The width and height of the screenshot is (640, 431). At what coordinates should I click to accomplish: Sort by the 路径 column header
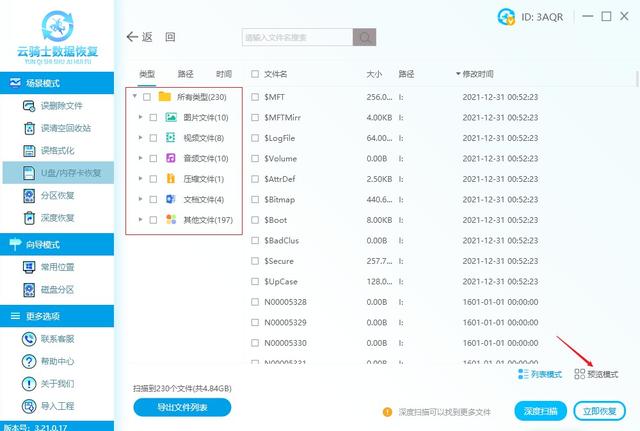(406, 74)
